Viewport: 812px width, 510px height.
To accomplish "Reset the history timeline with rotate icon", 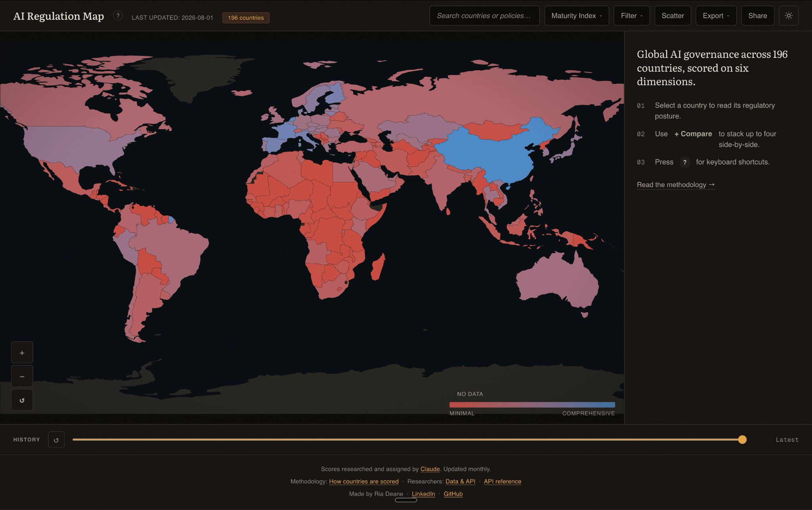I will point(56,440).
